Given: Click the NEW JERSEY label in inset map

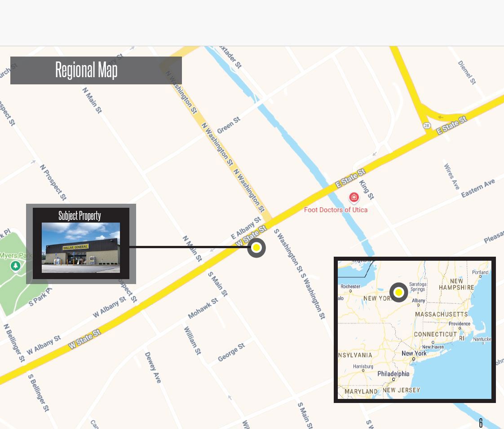Looking at the screenshot, I should pyautogui.click(x=401, y=390).
